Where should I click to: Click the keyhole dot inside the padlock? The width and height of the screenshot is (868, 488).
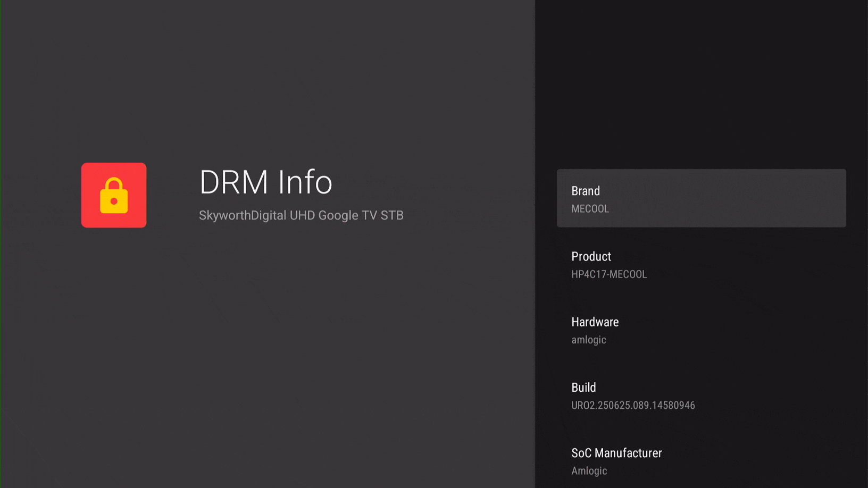click(114, 201)
